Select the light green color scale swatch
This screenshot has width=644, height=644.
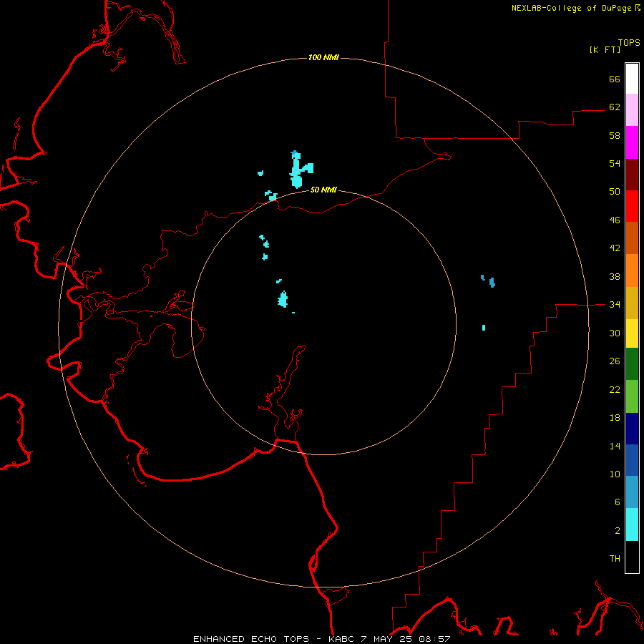click(632, 396)
